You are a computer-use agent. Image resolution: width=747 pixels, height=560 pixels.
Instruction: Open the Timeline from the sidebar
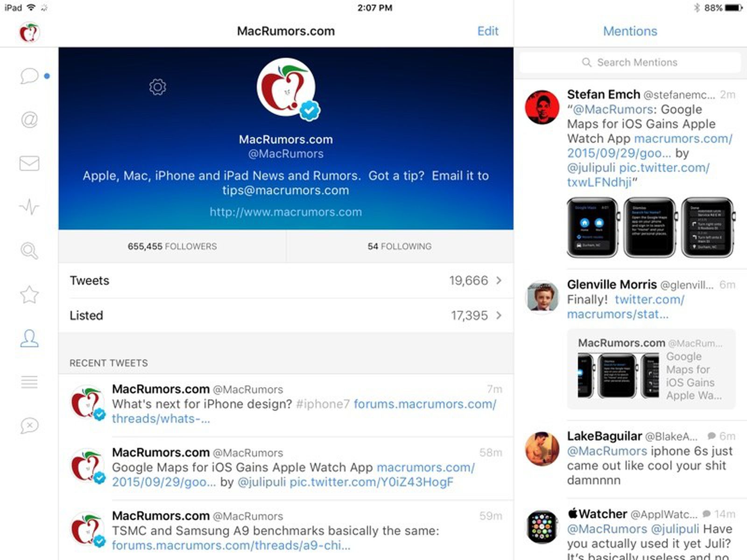[29, 76]
